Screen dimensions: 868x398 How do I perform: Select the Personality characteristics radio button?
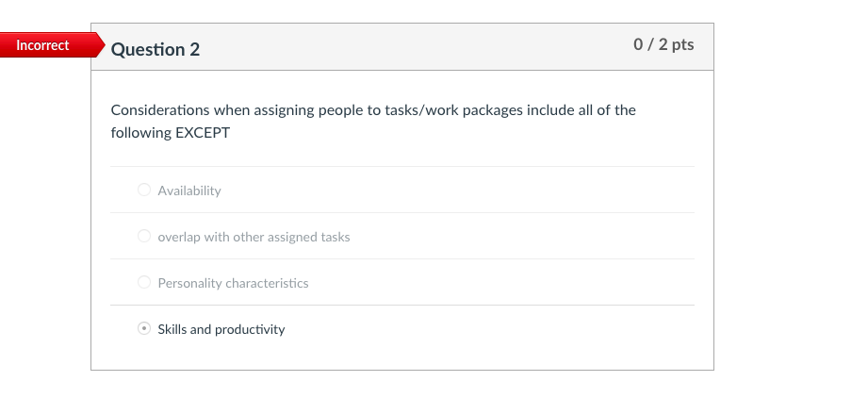[144, 282]
